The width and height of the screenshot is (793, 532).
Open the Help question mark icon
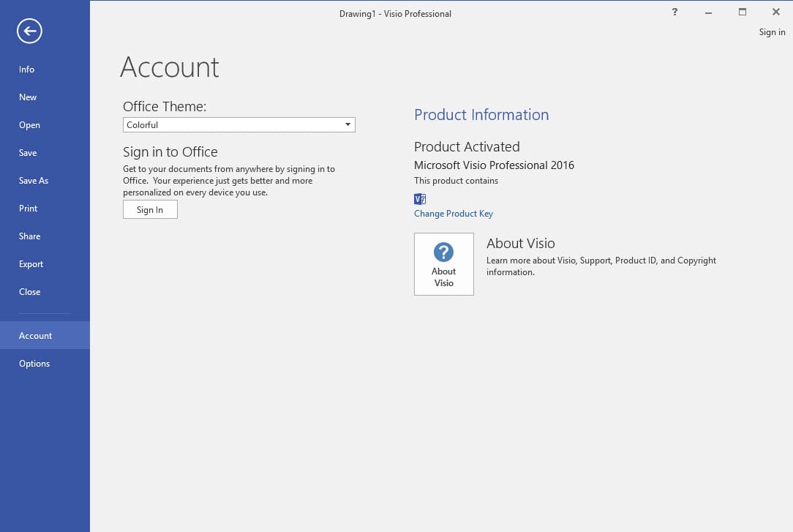(x=674, y=12)
